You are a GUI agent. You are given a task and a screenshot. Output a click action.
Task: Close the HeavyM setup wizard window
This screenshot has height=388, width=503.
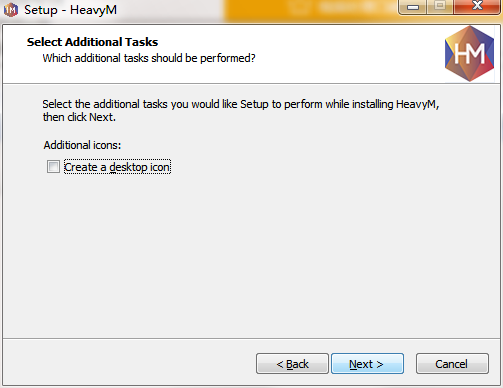click(x=477, y=6)
